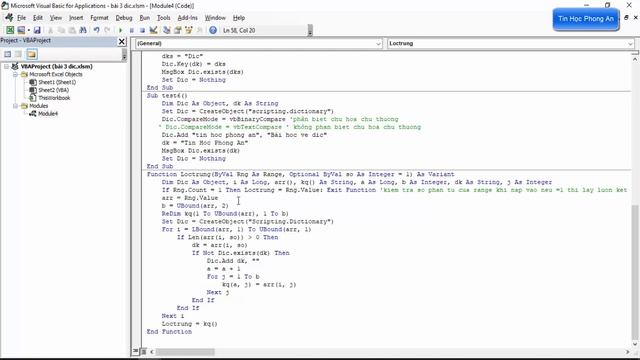Click the Insert UserForm toolbar icon
This screenshot has height=360, width=640.
coord(21,30)
